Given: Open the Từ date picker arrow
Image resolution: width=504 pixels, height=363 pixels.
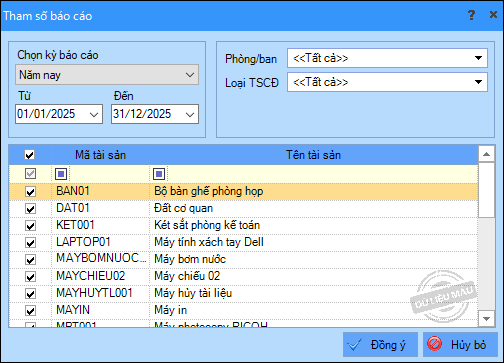Looking at the screenshot, I should pyautogui.click(x=94, y=114).
